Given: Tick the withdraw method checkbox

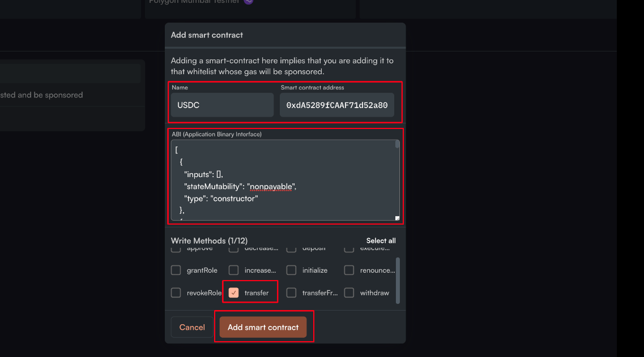Looking at the screenshot, I should (x=349, y=293).
